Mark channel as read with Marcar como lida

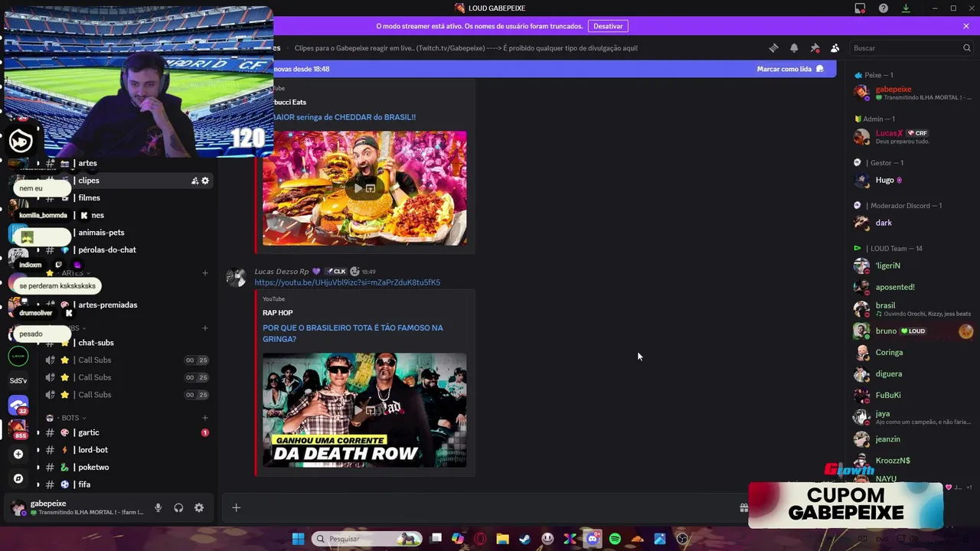(790, 69)
